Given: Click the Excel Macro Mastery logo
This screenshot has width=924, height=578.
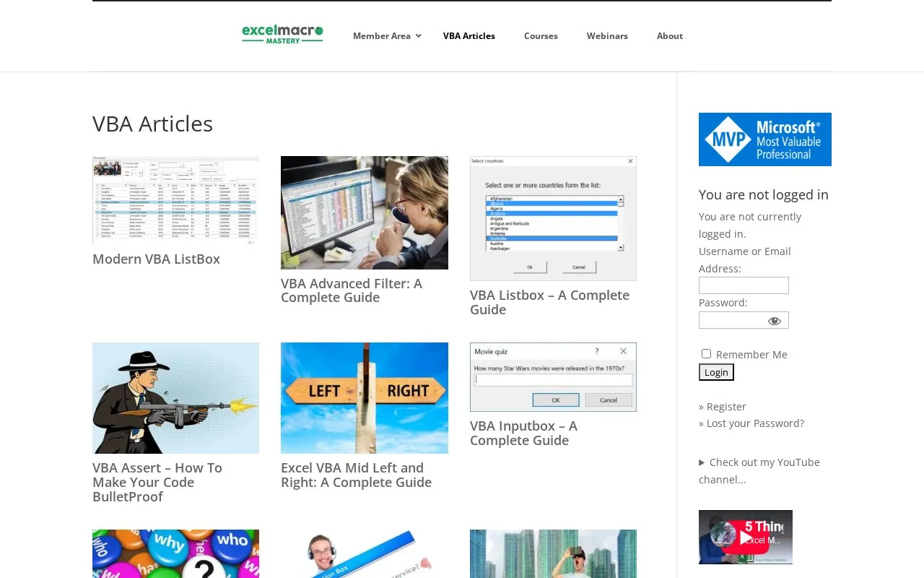Looking at the screenshot, I should click(x=282, y=34).
